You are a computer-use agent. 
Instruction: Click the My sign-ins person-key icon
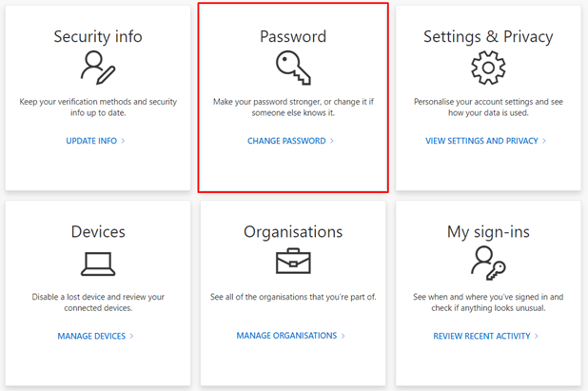(488, 264)
